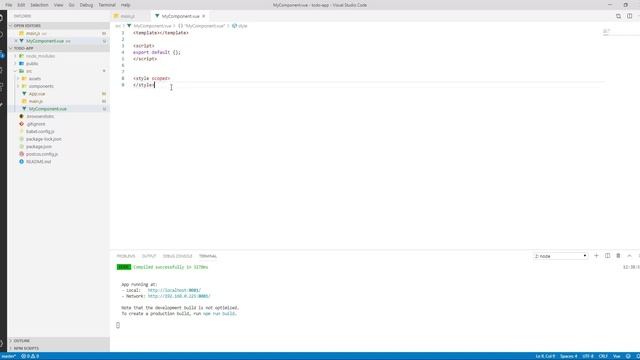
Task: Open the Network 192.168 address link
Action: (179, 296)
